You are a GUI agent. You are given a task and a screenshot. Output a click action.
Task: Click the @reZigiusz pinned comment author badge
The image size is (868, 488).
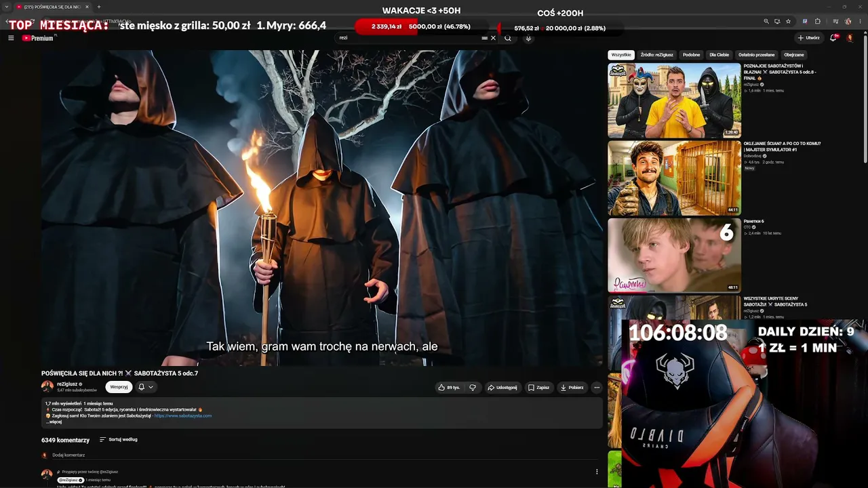point(71,480)
